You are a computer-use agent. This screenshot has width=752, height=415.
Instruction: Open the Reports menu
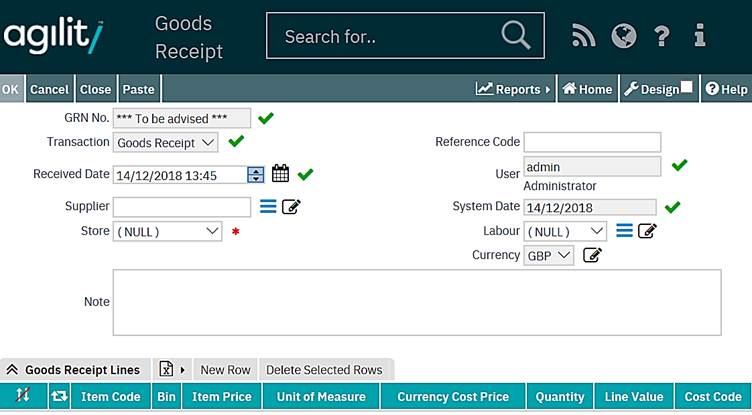click(513, 89)
